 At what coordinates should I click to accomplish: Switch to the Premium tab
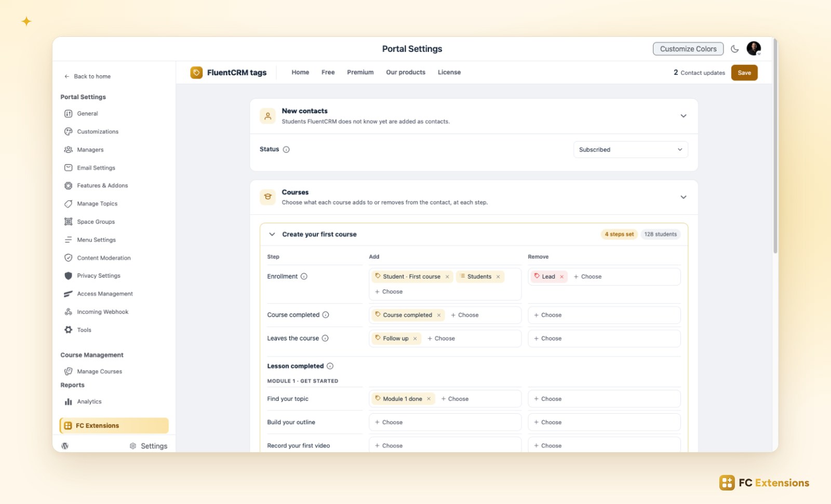click(360, 73)
